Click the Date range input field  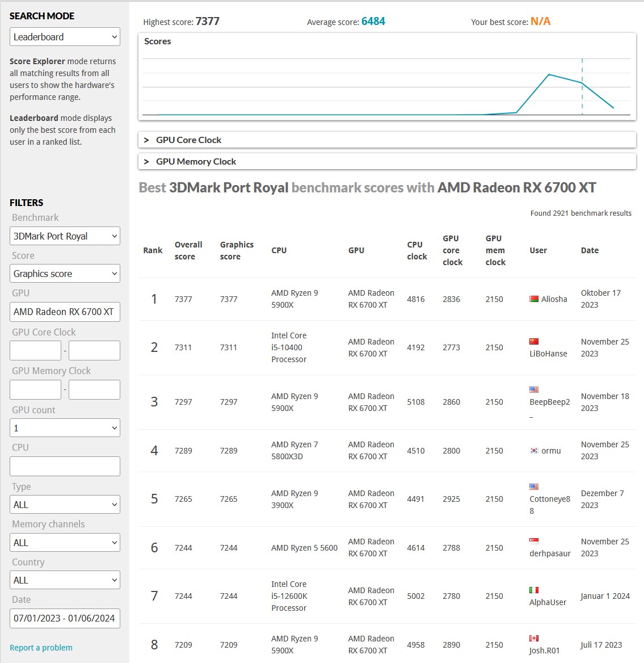tap(65, 618)
